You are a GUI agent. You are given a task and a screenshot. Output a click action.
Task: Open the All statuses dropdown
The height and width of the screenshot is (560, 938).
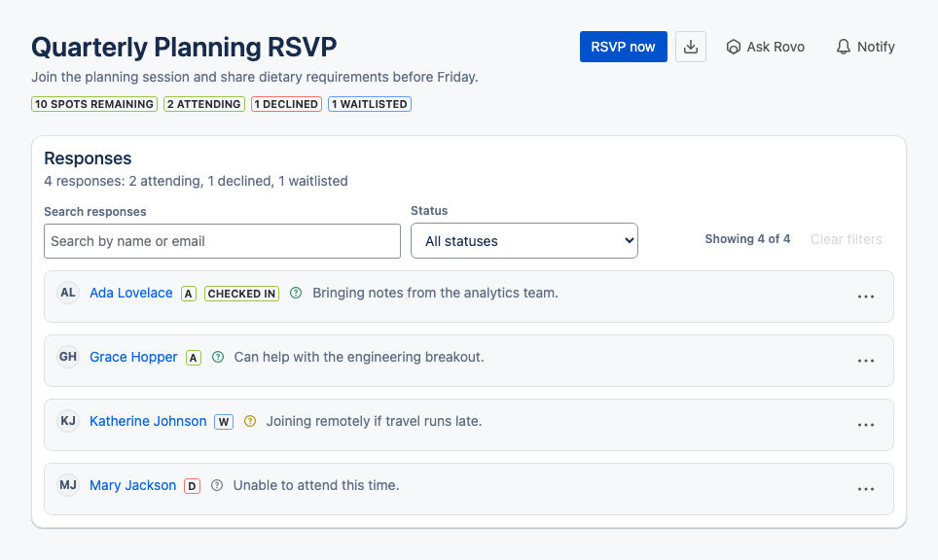[x=524, y=241]
